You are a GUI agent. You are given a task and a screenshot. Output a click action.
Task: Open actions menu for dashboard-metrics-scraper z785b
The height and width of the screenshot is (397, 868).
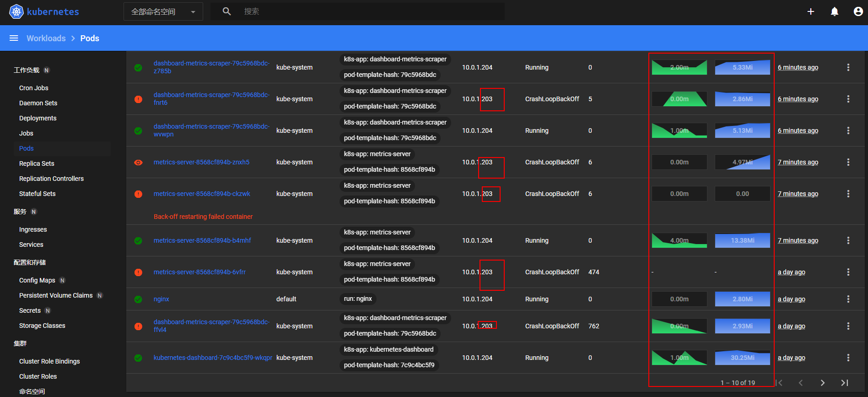point(848,67)
